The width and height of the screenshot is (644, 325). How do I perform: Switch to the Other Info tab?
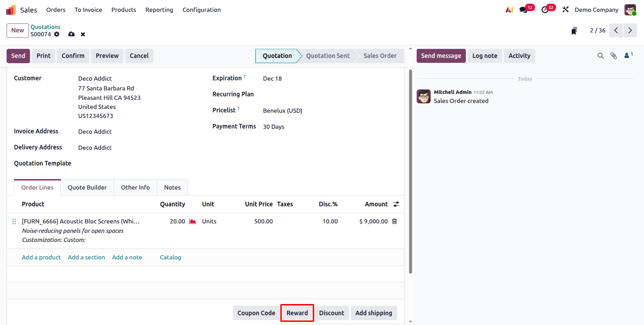click(135, 187)
